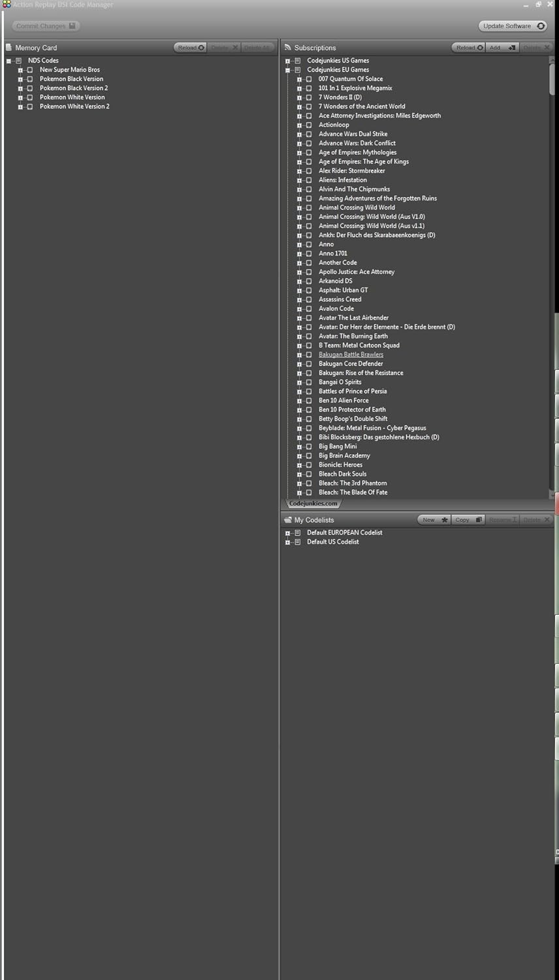Click the Subscriptions feed icon
This screenshot has height=980, width=559.
tap(288, 48)
